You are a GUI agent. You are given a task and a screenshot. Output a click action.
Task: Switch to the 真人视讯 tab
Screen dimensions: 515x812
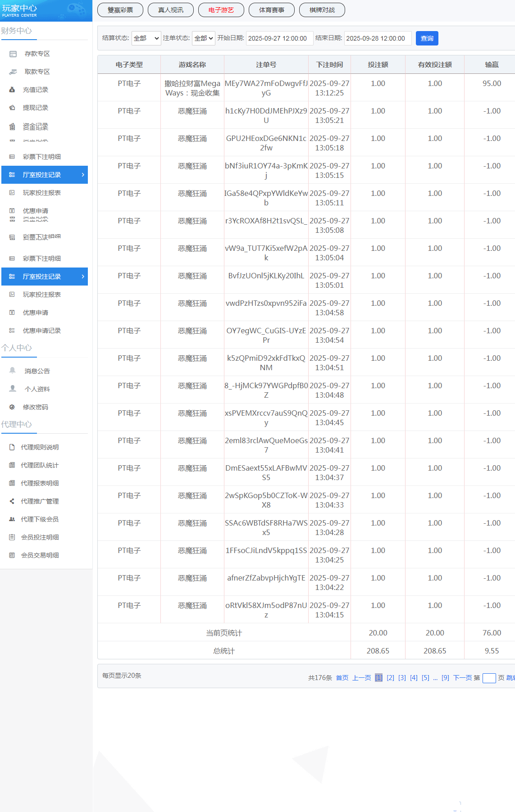[x=171, y=10]
